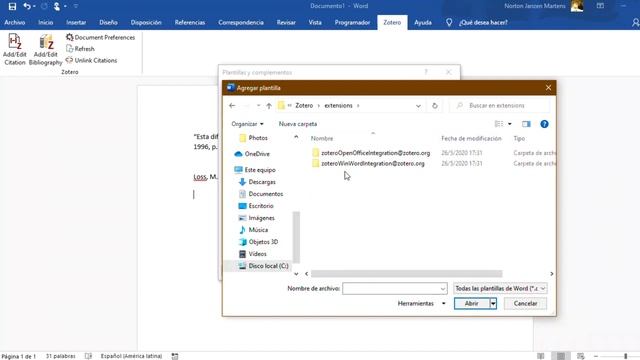Viewport: 640px width, 360px height.
Task: Click the blue help icon in dialog
Action: (544, 124)
